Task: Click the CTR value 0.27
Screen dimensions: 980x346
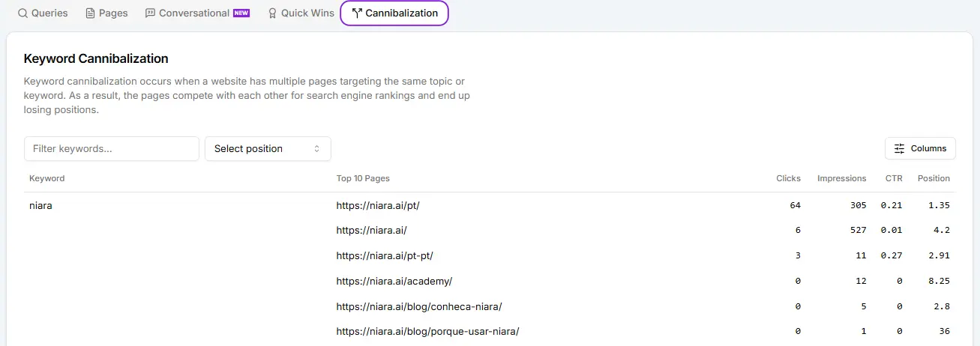Action: pyautogui.click(x=892, y=255)
